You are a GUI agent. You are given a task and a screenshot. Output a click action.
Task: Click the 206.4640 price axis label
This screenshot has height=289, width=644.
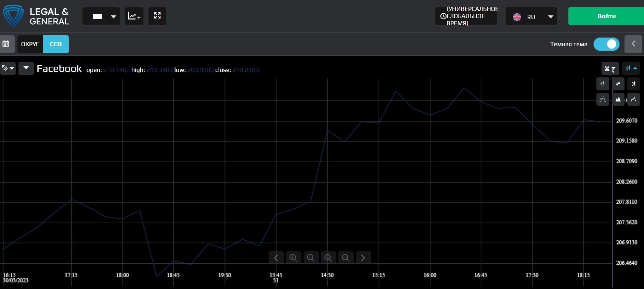627,263
